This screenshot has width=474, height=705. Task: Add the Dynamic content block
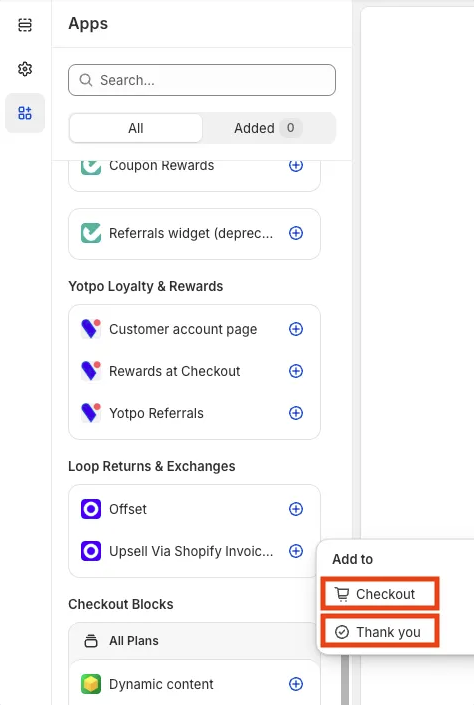pos(295,684)
